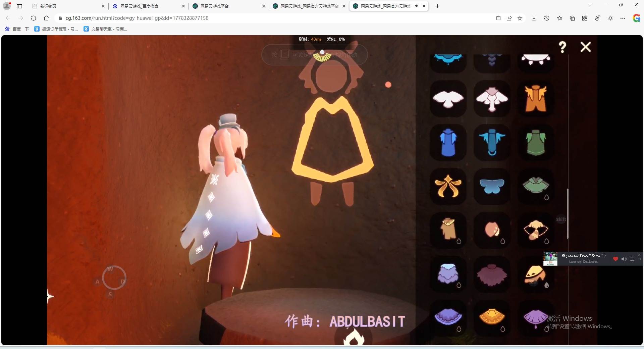Pick the golden ribbon cape icon
Viewport: 644px width, 349px height.
pos(448,186)
